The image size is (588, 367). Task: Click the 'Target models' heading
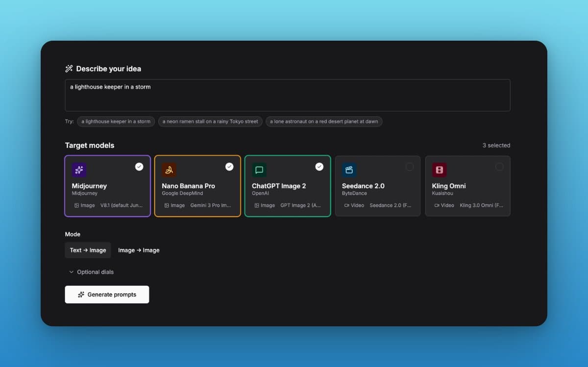(x=90, y=146)
